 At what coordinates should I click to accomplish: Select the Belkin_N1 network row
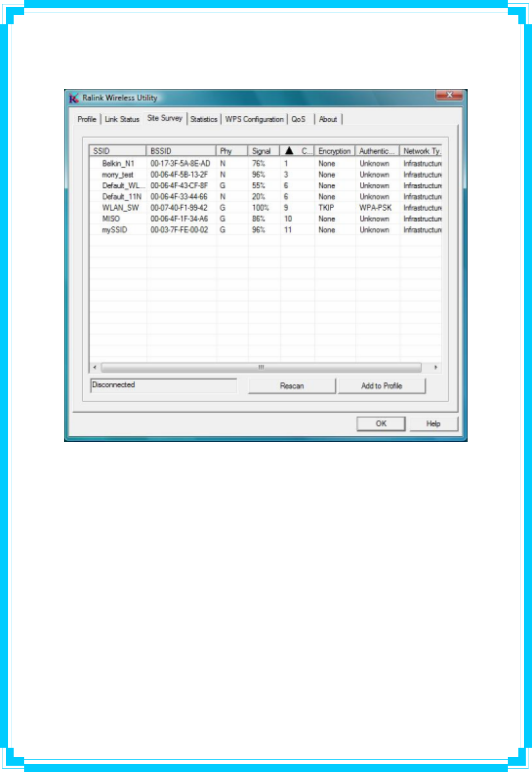pos(266,163)
